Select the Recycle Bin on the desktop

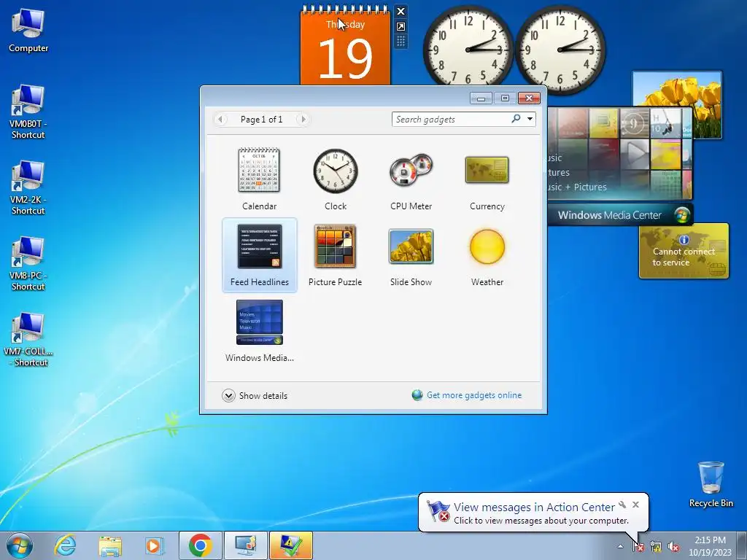point(711,484)
